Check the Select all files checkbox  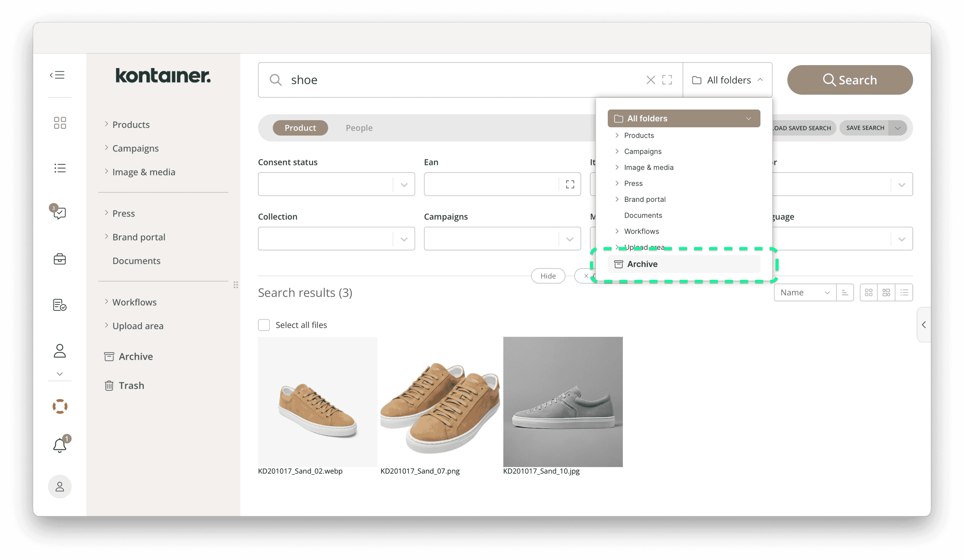(264, 325)
